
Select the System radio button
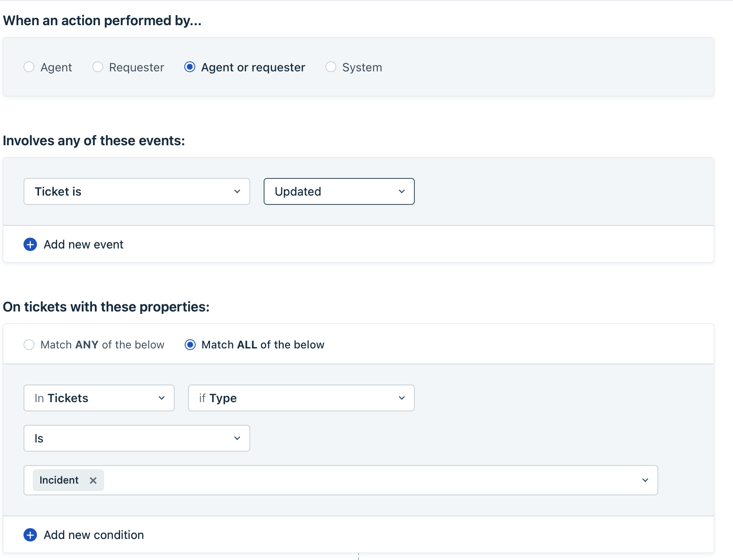pos(331,67)
